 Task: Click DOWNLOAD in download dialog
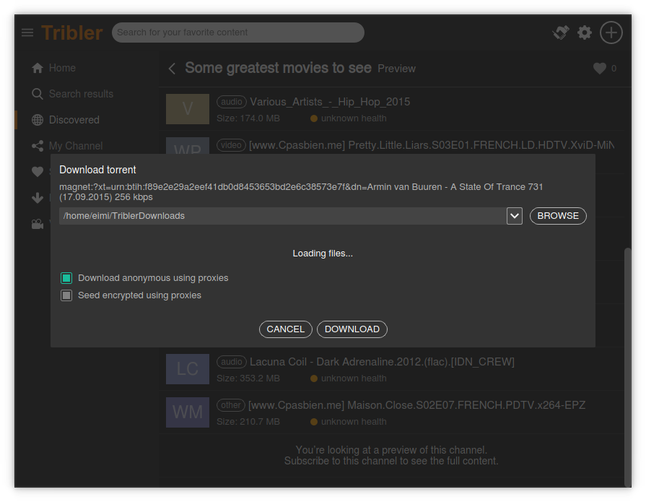[x=352, y=329]
